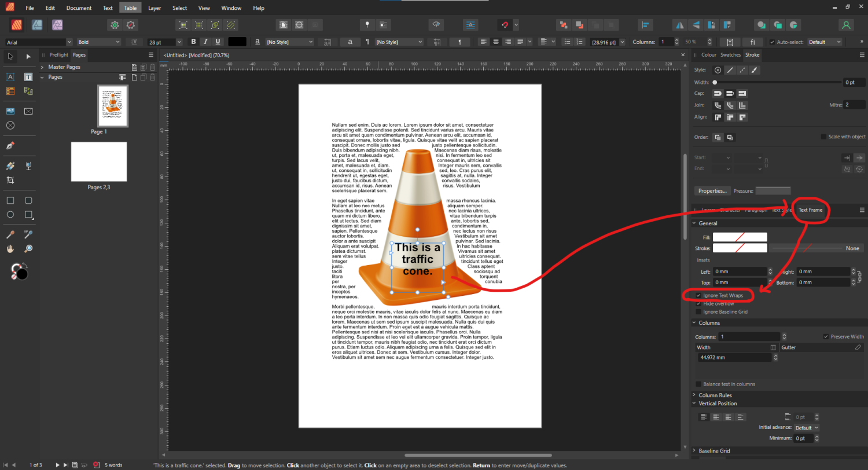Expand the Column Rules section
Screen dimensions: 868x470
[716, 395]
